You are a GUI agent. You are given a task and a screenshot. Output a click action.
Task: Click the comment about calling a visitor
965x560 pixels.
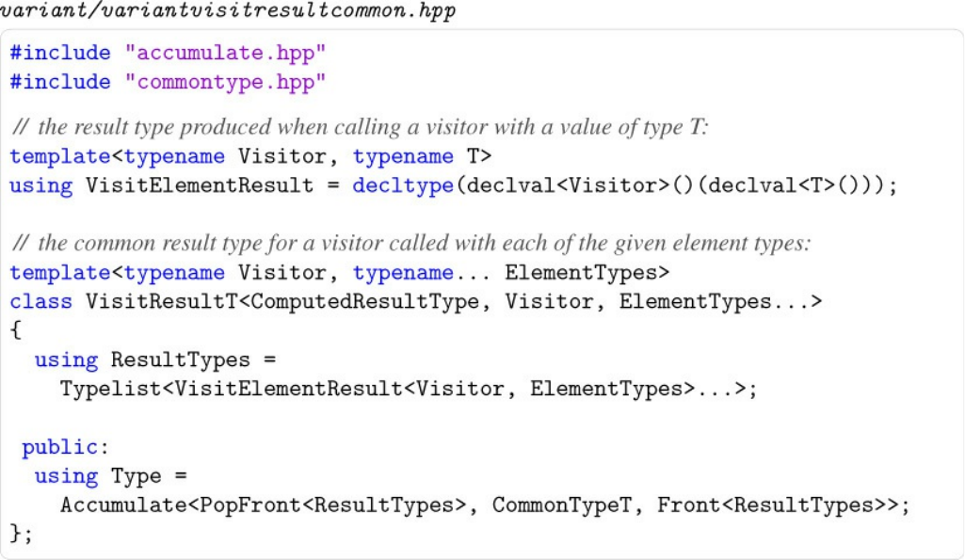(360, 127)
